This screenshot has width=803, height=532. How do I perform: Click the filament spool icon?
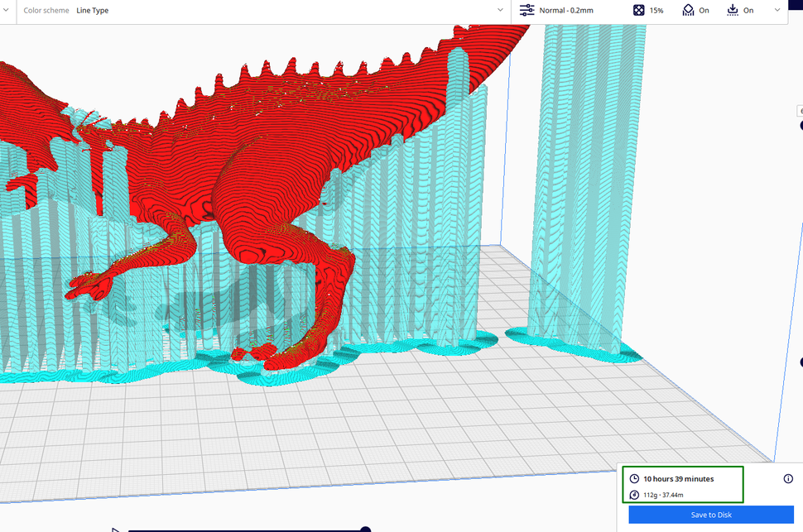632,494
